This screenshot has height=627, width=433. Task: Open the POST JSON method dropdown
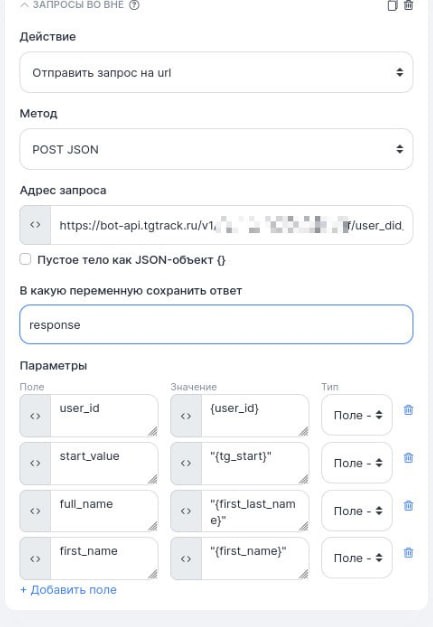click(216, 149)
